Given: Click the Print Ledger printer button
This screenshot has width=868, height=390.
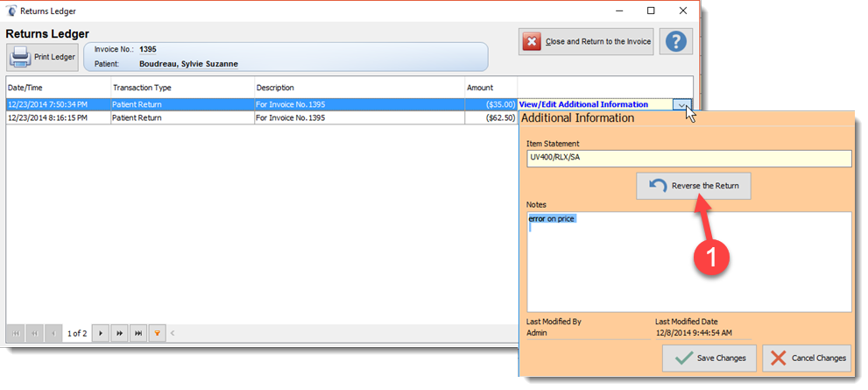Looking at the screenshot, I should click(x=43, y=57).
